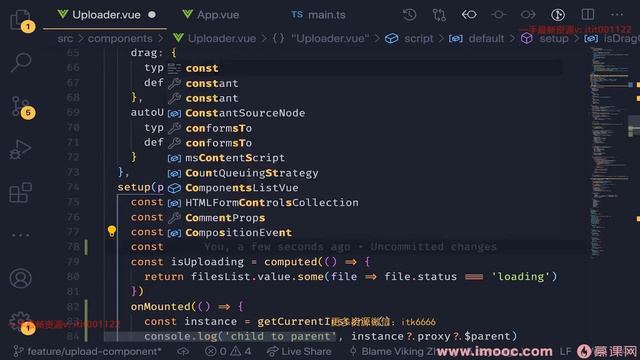
Task: Pick msContentScript from autocomplete list
Action: point(364,158)
